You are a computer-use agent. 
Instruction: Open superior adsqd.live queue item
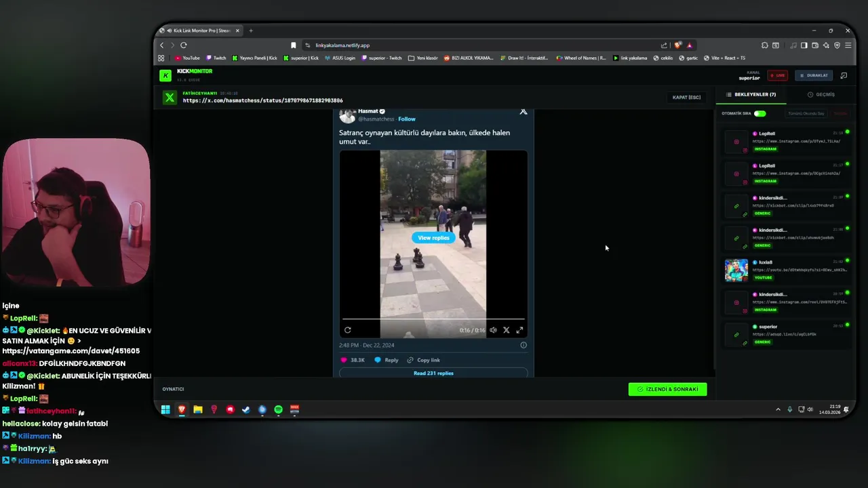787,334
